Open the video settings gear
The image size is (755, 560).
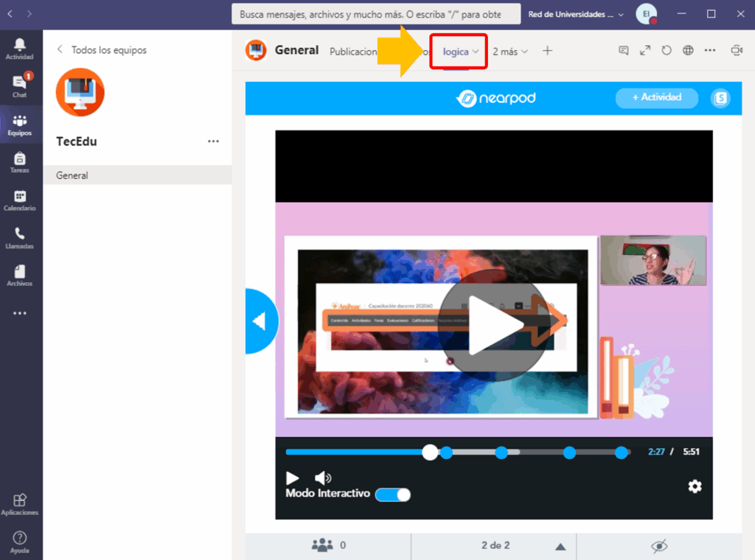click(695, 486)
